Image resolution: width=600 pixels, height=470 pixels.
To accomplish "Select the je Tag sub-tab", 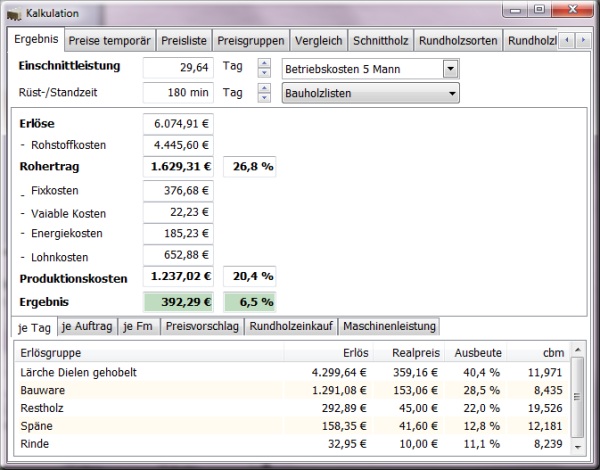I will tap(34, 328).
